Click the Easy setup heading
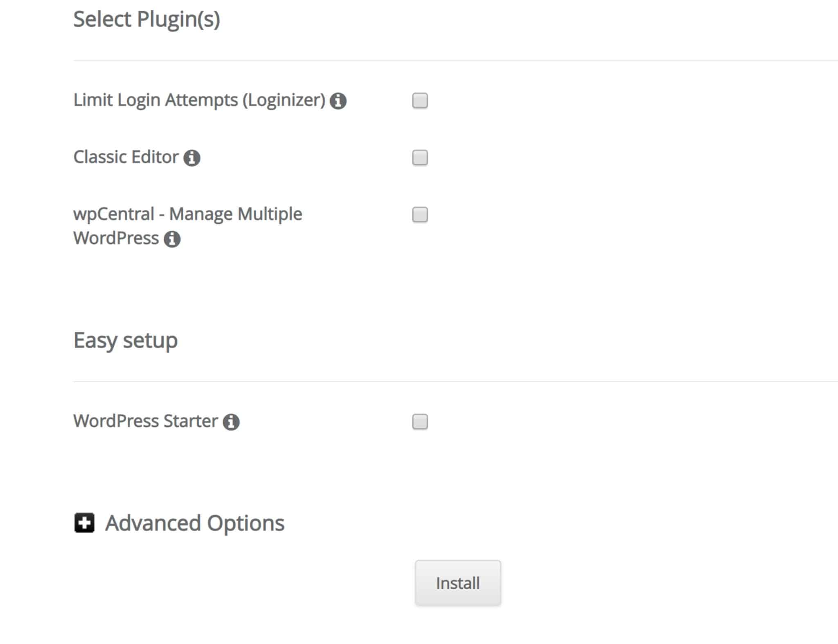 pos(125,340)
